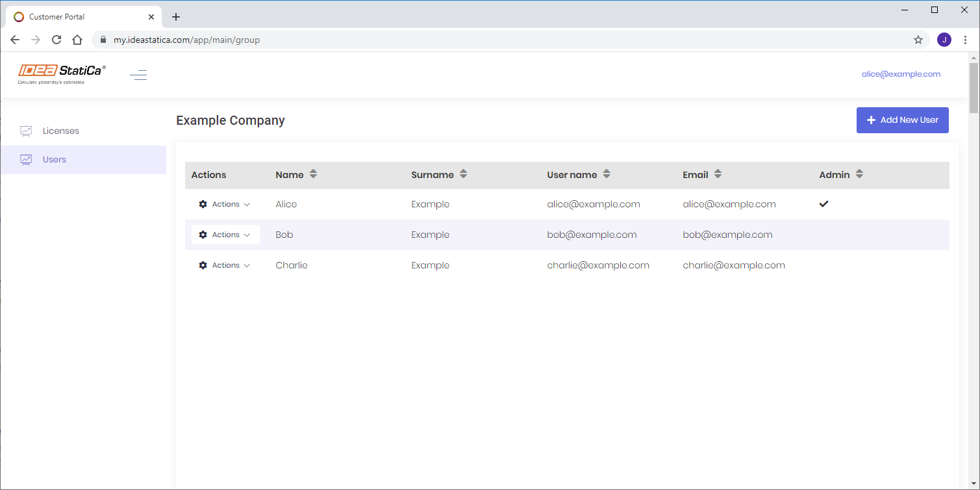Sort table by Surname column arrows
Screen dimensions: 980x490
click(x=463, y=174)
